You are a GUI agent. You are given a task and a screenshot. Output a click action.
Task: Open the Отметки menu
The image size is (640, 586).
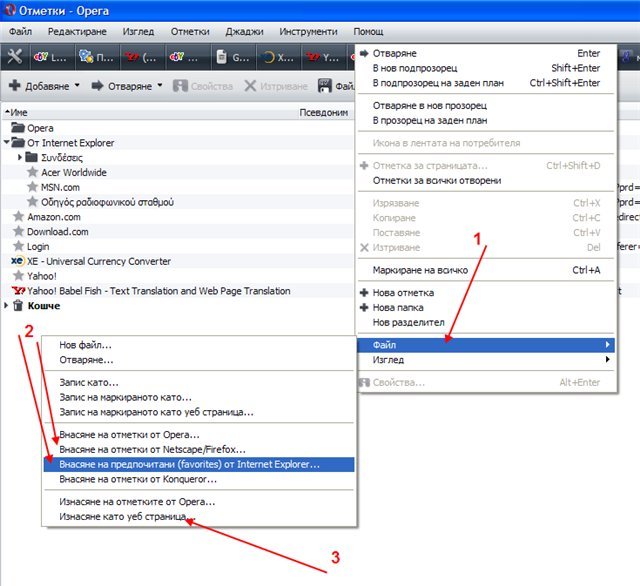(190, 31)
